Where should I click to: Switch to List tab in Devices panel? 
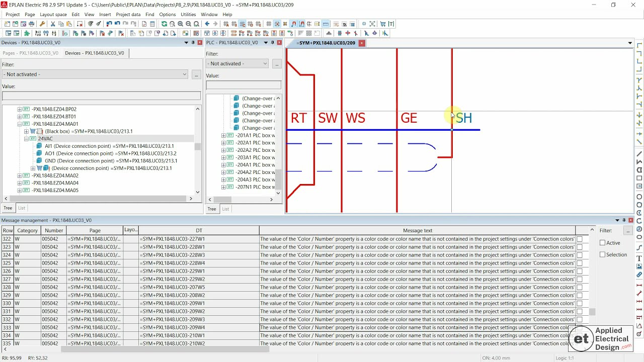tap(22, 208)
